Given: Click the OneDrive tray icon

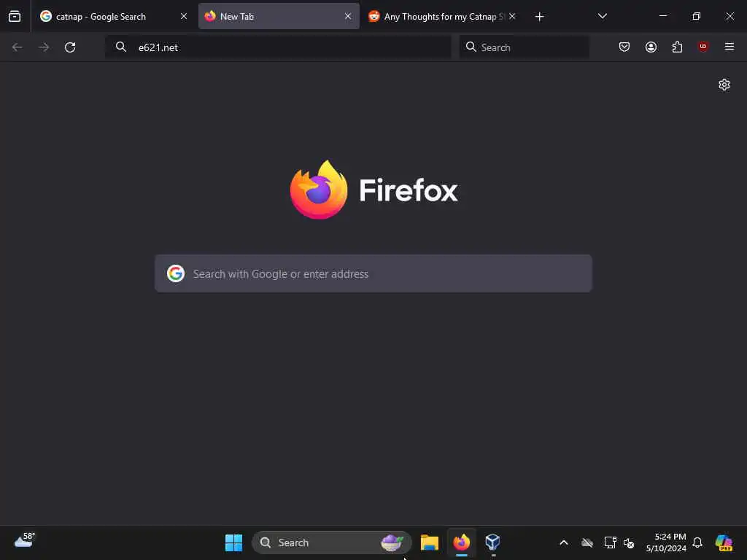Looking at the screenshot, I should pos(587,542).
